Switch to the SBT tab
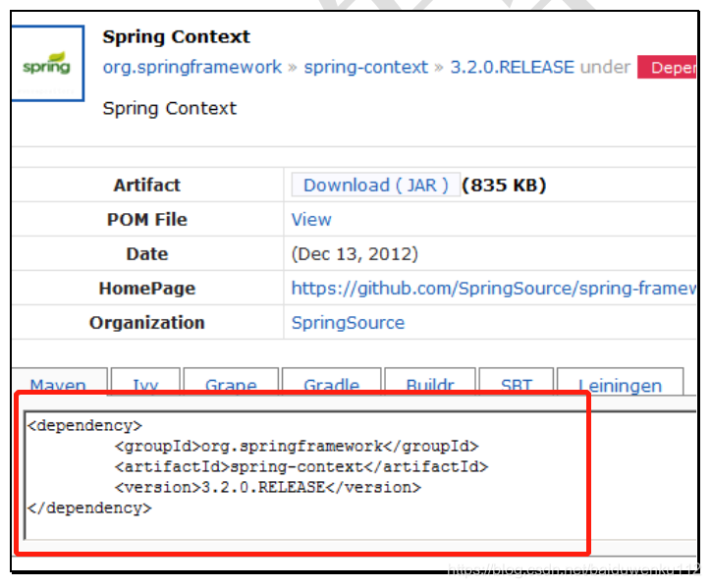 click(x=516, y=383)
